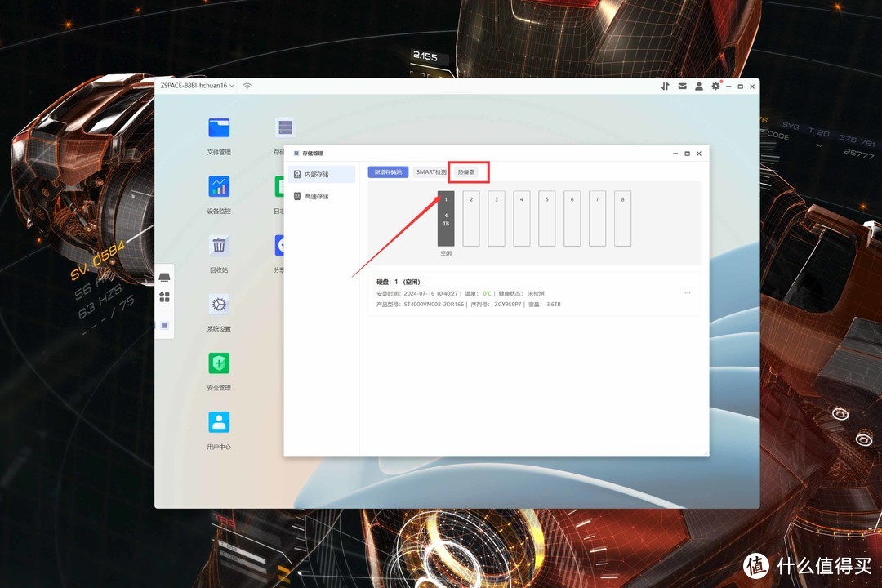
Task: Select empty drive bay 5
Action: 547,218
